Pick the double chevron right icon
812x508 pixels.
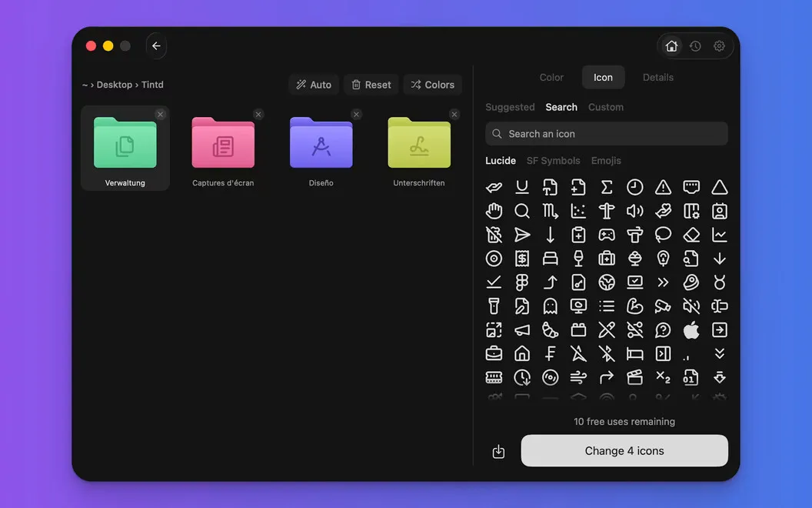[663, 282]
